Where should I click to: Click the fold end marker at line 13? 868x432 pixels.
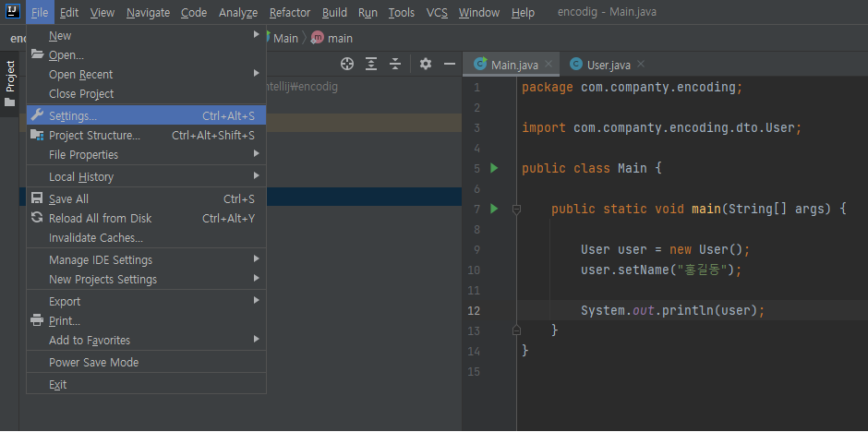click(516, 330)
